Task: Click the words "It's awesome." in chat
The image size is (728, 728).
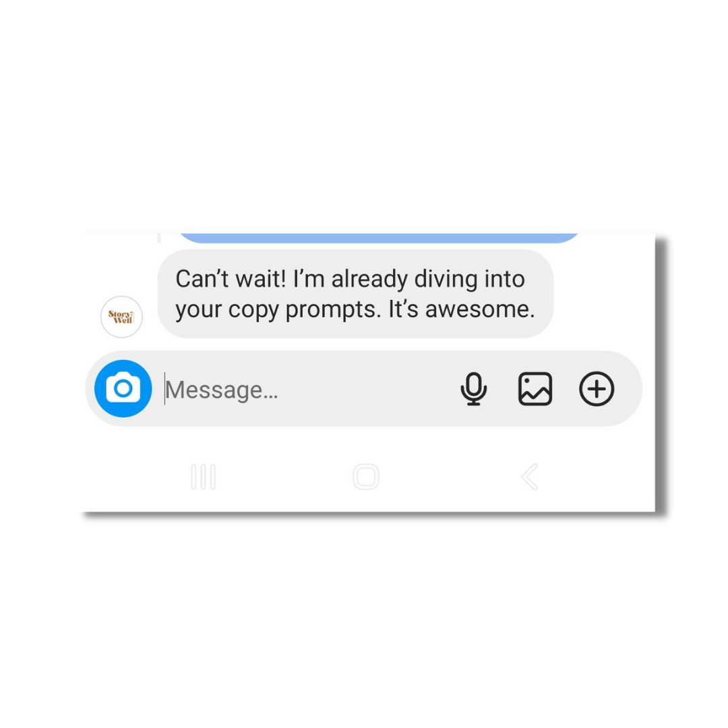Action: pos(462,309)
